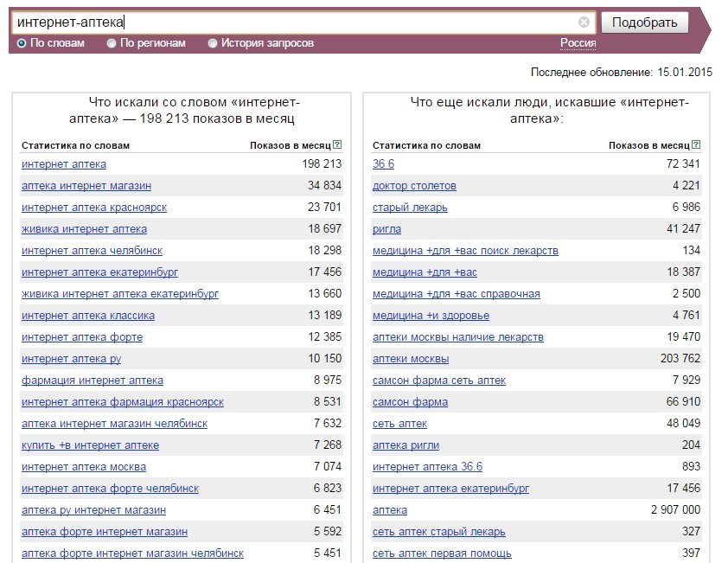Select the 'По словам' radio button
728x563 pixels.
(x=22, y=43)
